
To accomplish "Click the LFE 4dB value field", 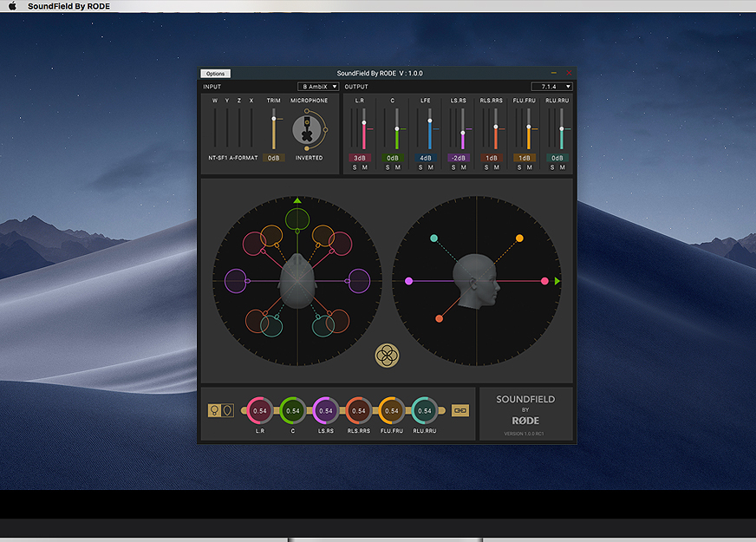I will [425, 158].
